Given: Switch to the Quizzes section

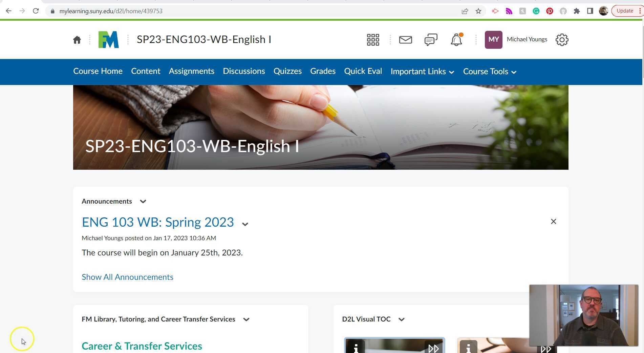Looking at the screenshot, I should pos(287,71).
